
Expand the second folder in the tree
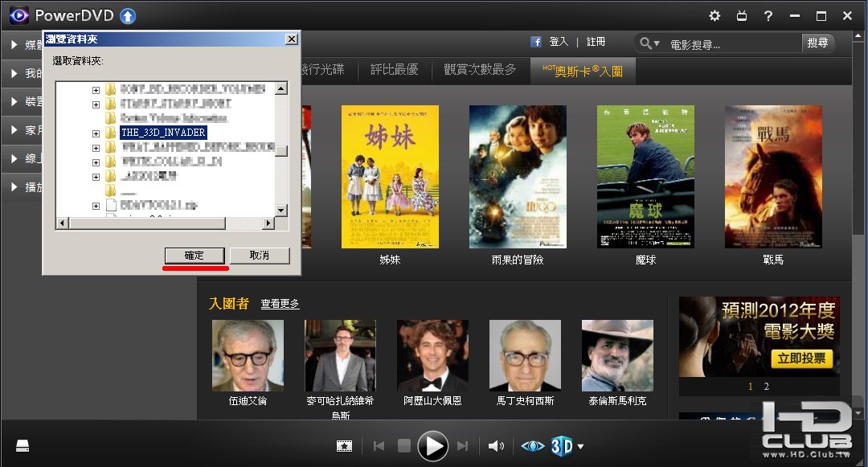(x=96, y=104)
